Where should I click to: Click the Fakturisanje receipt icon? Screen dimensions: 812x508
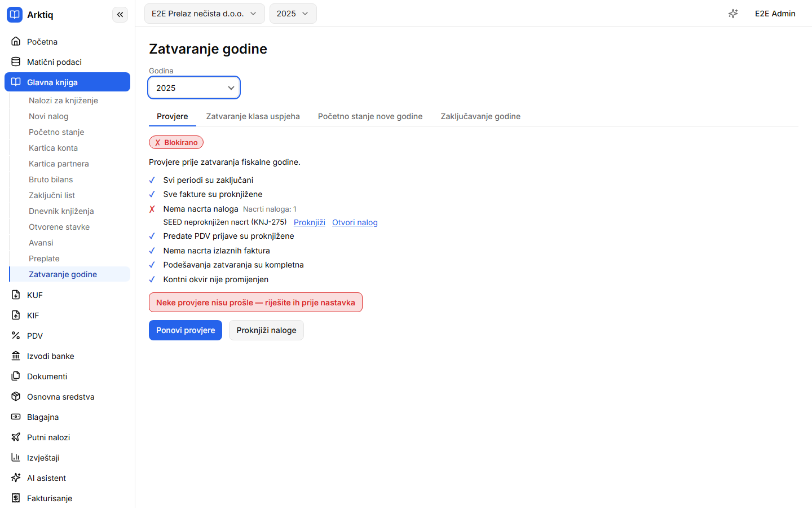[16, 498]
